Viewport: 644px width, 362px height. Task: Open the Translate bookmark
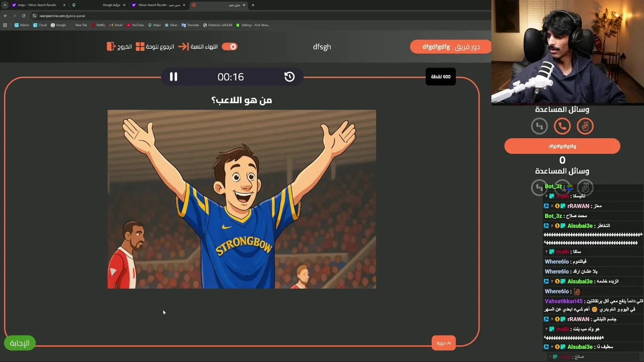tap(191, 25)
